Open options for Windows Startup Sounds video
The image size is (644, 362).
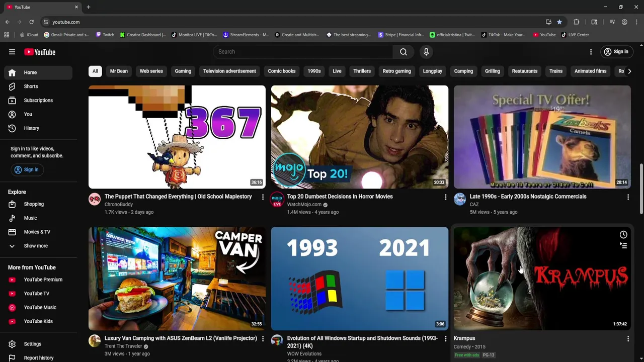(445, 339)
